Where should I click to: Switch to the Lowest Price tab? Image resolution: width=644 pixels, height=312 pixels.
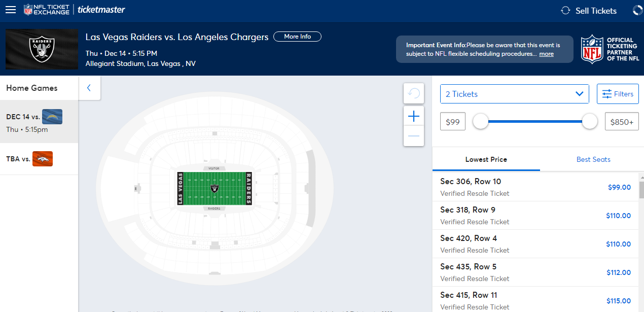pyautogui.click(x=486, y=159)
